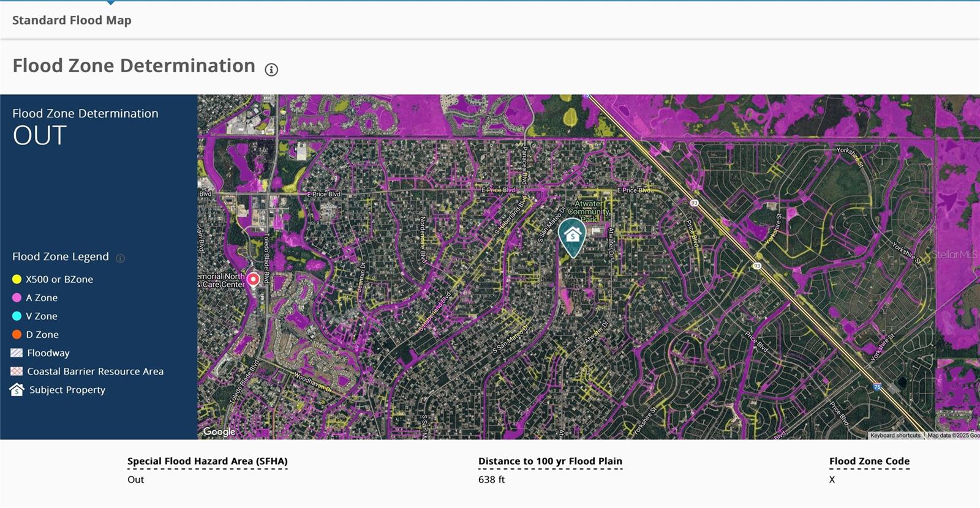
Task: Click the Special Flood Hazard Area (SFHA) label
Action: pyautogui.click(x=208, y=461)
